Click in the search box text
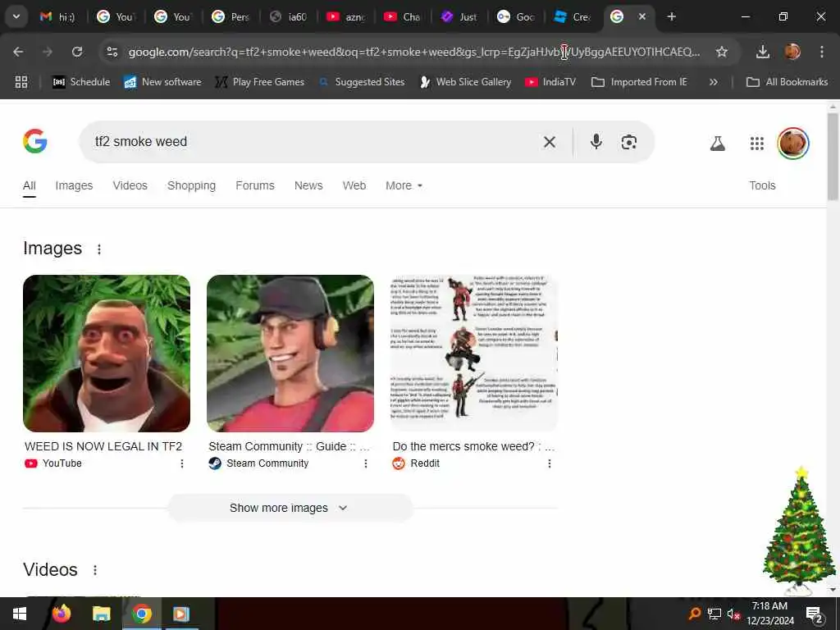Viewport: 840px width, 630px height. 141,141
